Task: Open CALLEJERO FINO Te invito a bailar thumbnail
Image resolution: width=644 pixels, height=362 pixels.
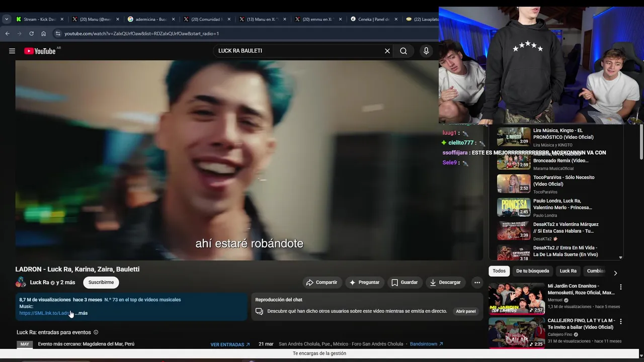Action: click(517, 333)
